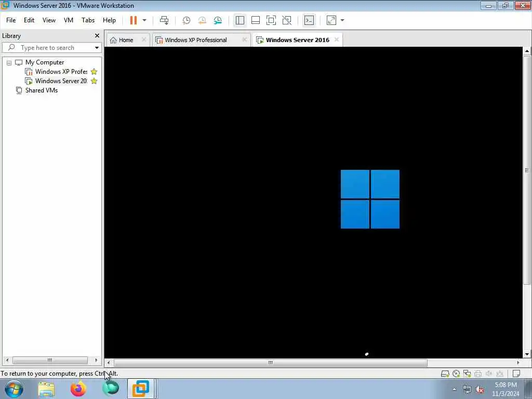Viewport: 532px width, 399px height.
Task: Click the stretch guest display icon
Action: tap(331, 20)
